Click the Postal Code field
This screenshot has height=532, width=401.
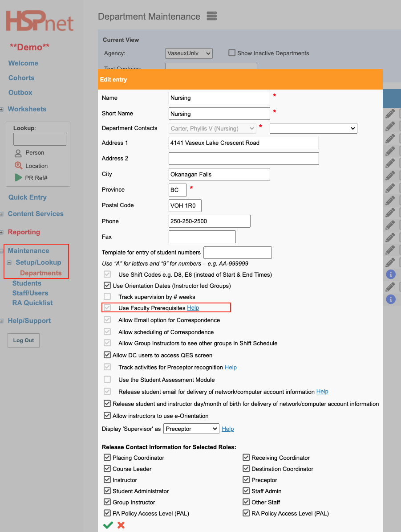click(x=185, y=205)
